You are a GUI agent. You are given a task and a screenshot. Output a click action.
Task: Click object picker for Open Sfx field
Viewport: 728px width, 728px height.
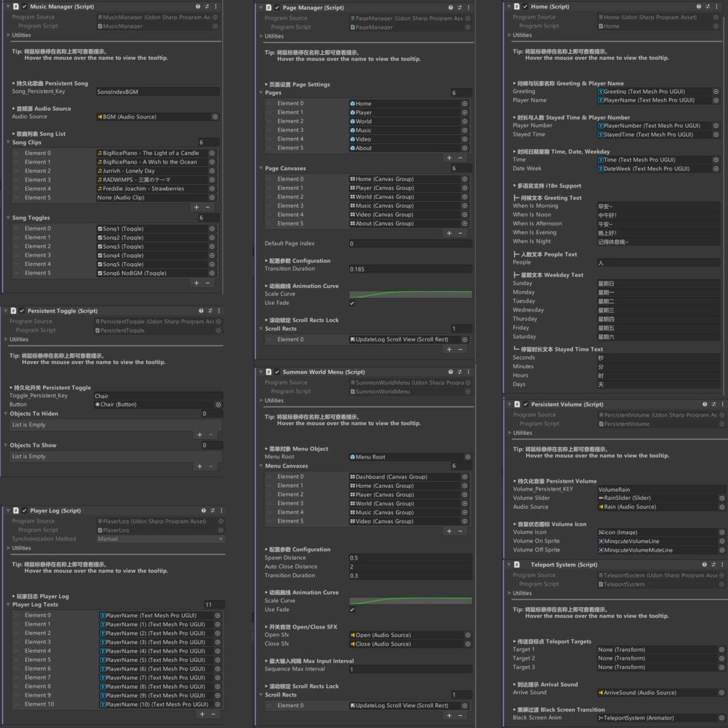pos(468,635)
